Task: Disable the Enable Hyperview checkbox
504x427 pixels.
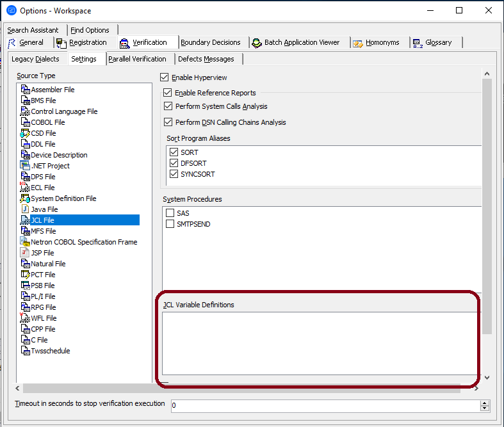Action: [x=165, y=77]
